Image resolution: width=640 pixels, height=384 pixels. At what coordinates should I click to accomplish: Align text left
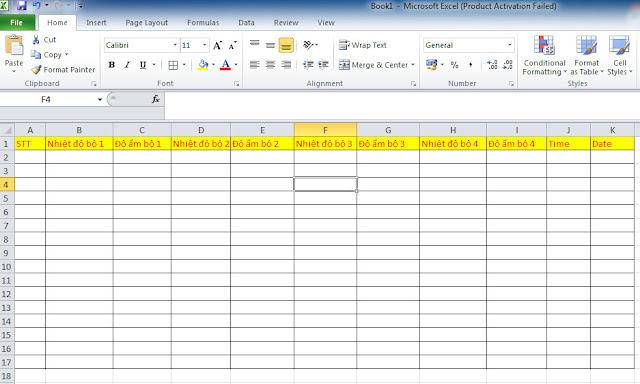[255, 64]
